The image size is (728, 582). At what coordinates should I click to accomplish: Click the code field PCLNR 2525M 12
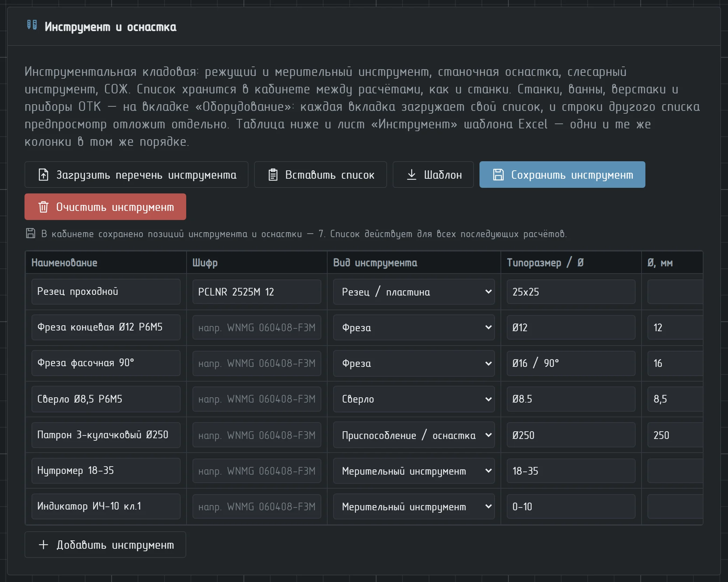257,292
